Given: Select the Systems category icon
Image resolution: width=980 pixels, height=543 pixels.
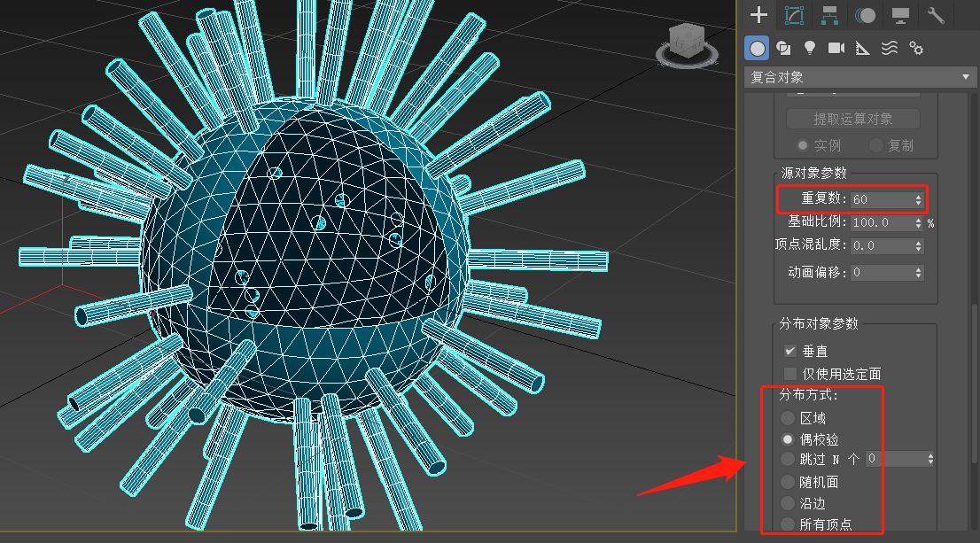Looking at the screenshot, I should 916,48.
